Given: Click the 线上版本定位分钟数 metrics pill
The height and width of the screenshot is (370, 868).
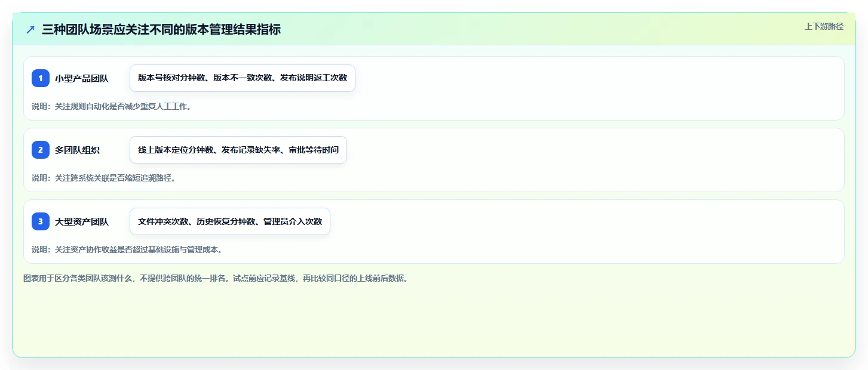Looking at the screenshot, I should (x=238, y=150).
